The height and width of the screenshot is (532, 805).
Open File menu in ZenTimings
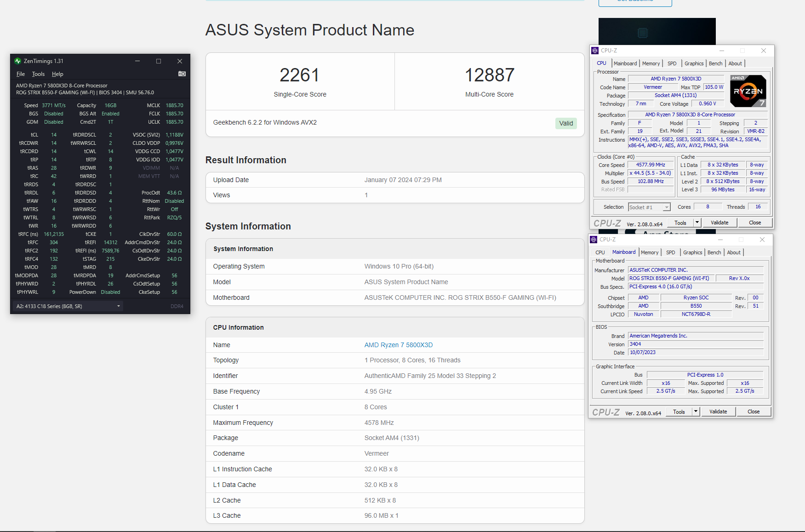point(21,74)
